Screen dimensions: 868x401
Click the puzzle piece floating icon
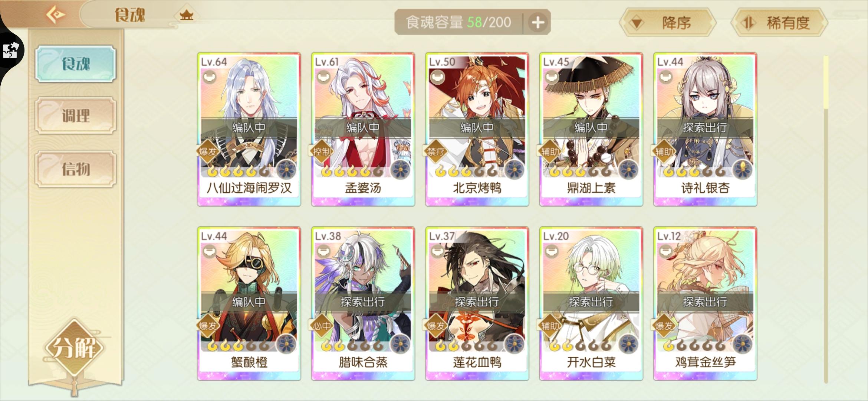coord(11,50)
